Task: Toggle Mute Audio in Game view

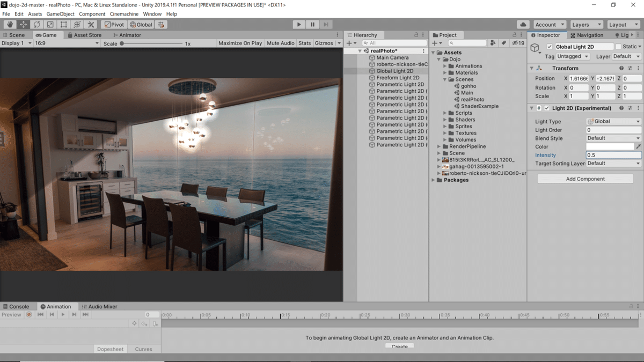Action: (x=281, y=43)
